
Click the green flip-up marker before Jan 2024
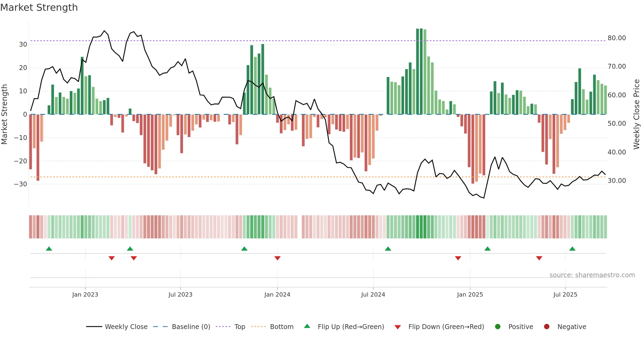[244, 249]
